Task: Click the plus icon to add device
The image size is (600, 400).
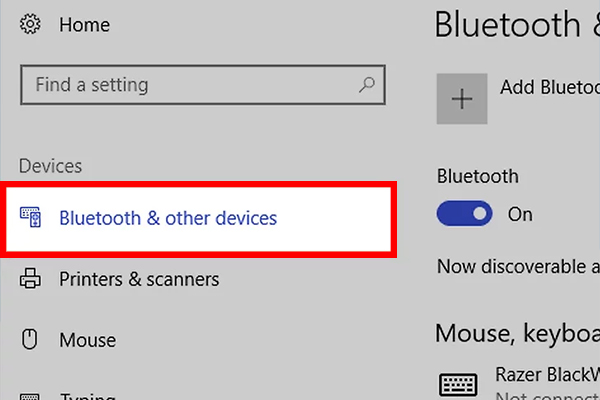Action: [462, 98]
